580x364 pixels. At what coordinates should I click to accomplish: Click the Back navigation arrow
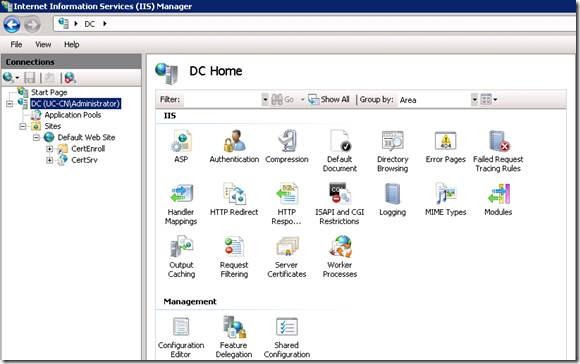tap(12, 25)
